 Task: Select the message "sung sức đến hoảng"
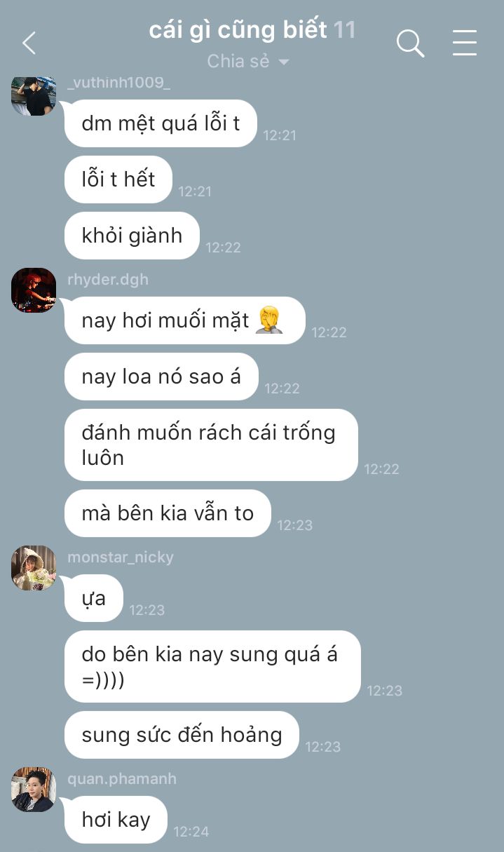[182, 735]
